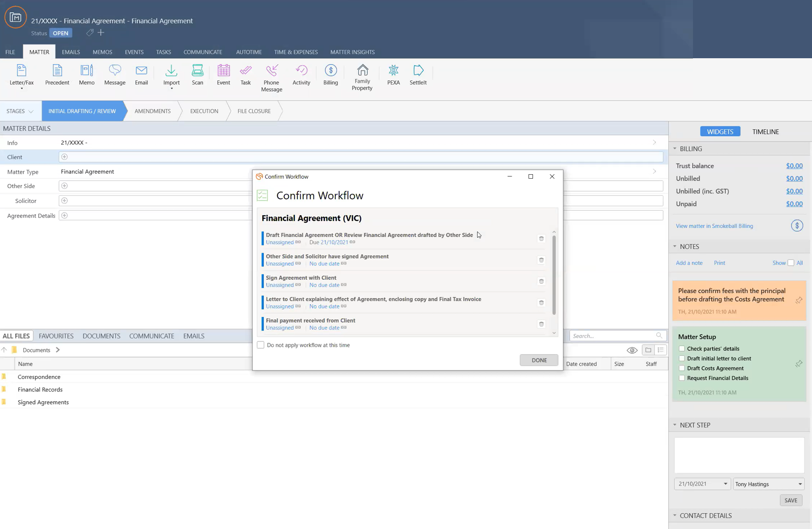Click the Print notes link

[719, 263]
